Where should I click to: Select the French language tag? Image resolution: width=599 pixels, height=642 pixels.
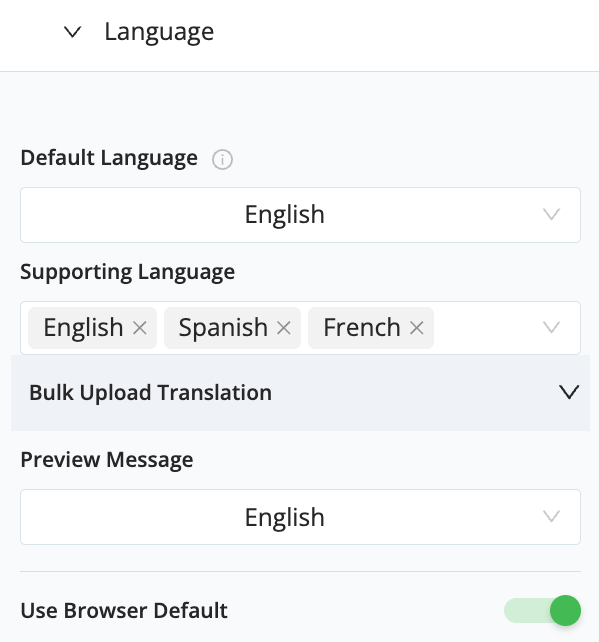pyautogui.click(x=362, y=328)
